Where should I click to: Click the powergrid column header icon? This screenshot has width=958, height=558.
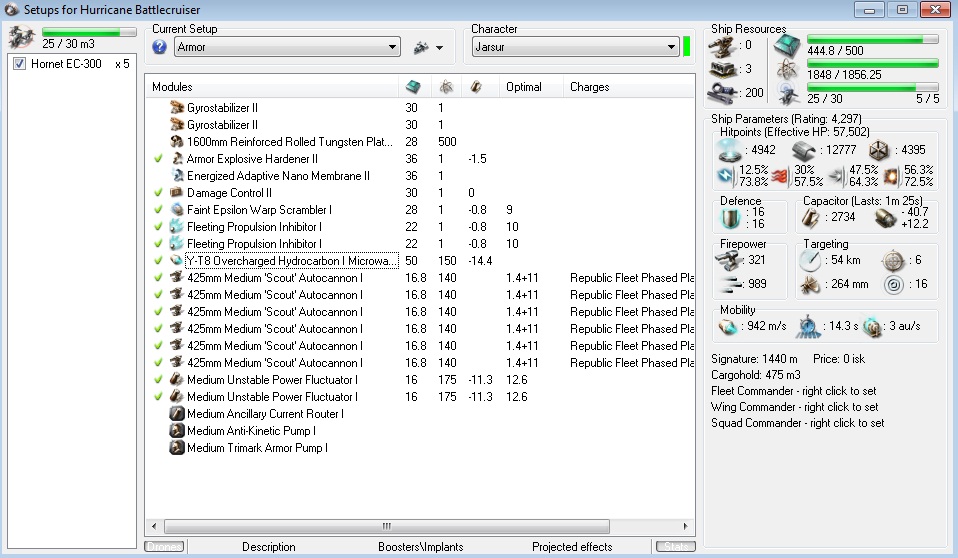(447, 87)
